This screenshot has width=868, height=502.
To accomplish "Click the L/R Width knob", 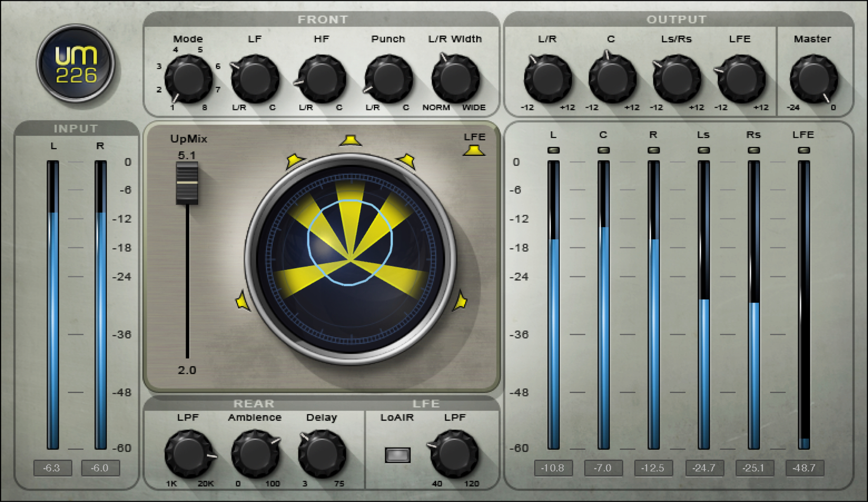I will click(455, 79).
